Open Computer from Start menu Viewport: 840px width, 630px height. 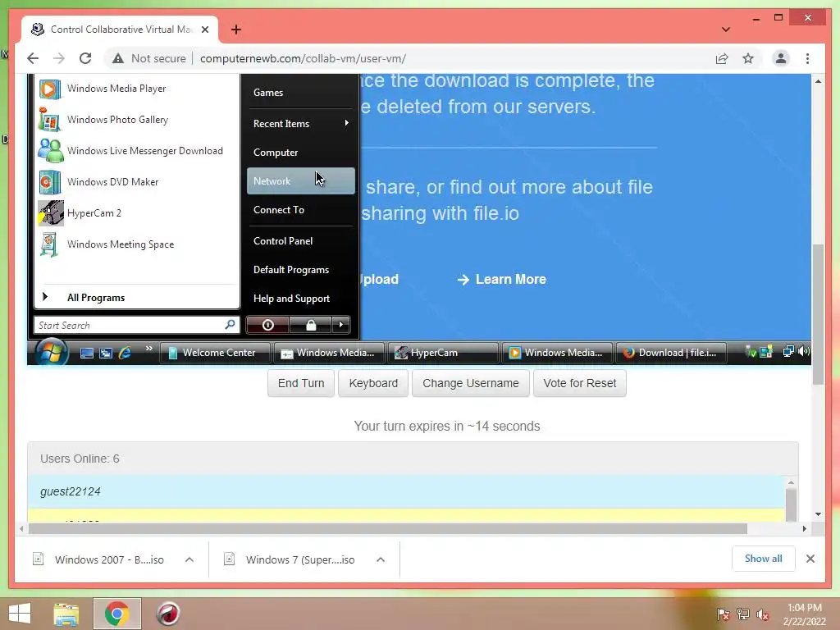pyautogui.click(x=300, y=152)
